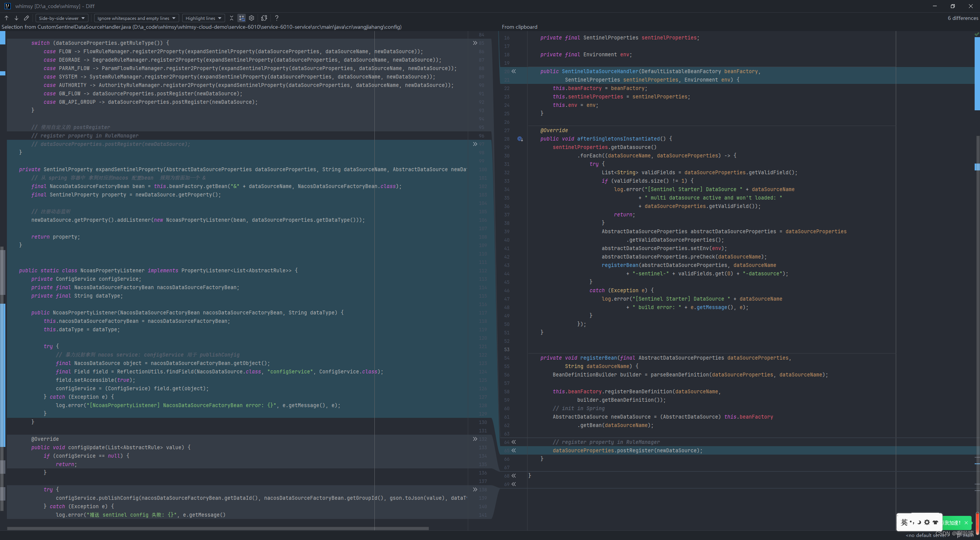The width and height of the screenshot is (980, 540).
Task: Open the Side-by-side viewer dropdown
Action: pyautogui.click(x=61, y=18)
